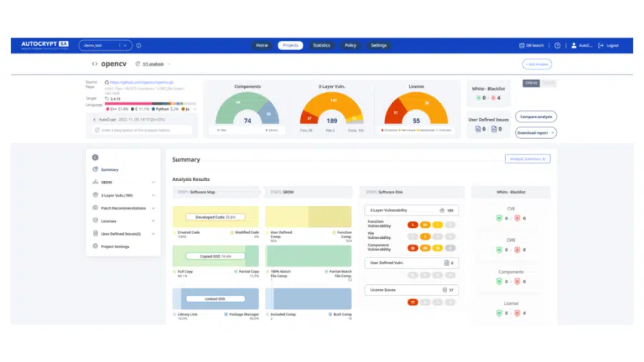
Task: Collapse the sidebar using the back arrow icon
Action: (95, 157)
